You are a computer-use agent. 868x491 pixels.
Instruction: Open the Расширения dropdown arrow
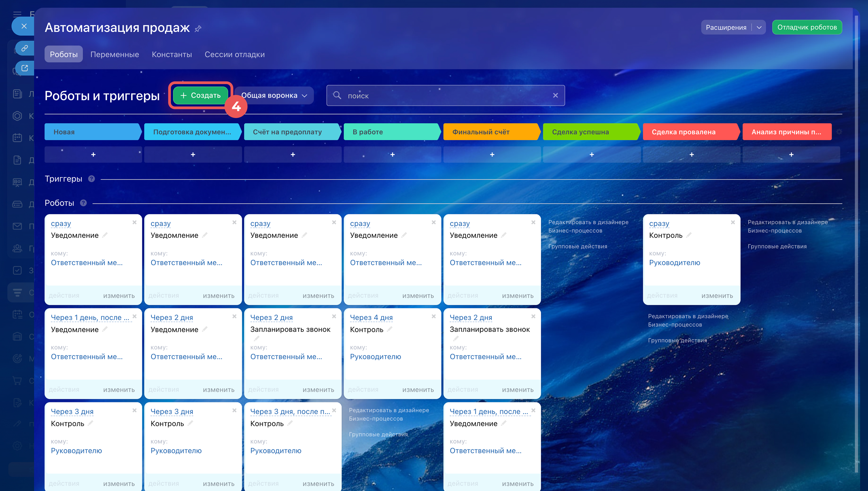click(x=759, y=27)
